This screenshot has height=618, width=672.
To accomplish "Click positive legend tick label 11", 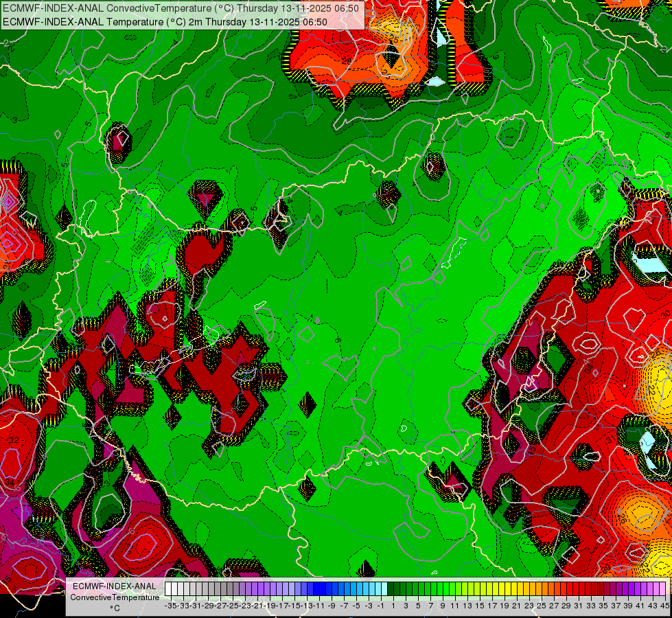I will coord(455,606).
